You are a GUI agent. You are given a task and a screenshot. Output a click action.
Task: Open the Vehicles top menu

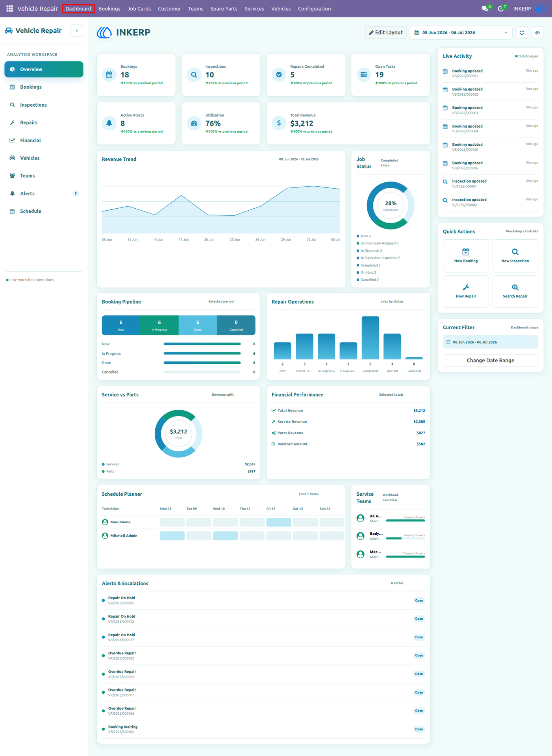click(281, 9)
